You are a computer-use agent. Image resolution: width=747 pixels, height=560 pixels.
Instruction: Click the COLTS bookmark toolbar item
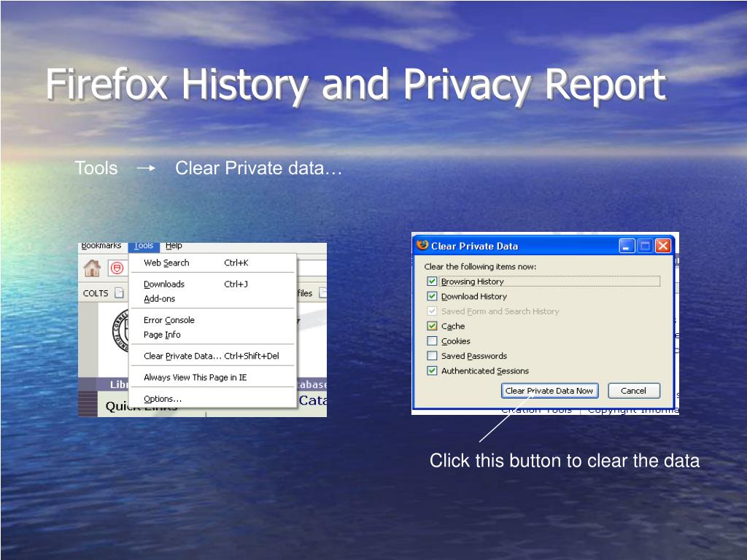point(96,293)
